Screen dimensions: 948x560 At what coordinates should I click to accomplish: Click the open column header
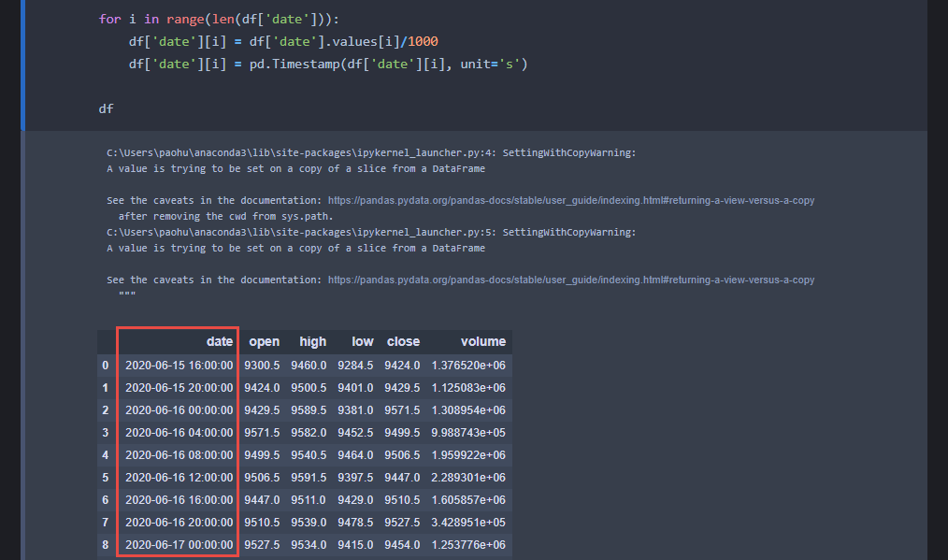pos(265,341)
